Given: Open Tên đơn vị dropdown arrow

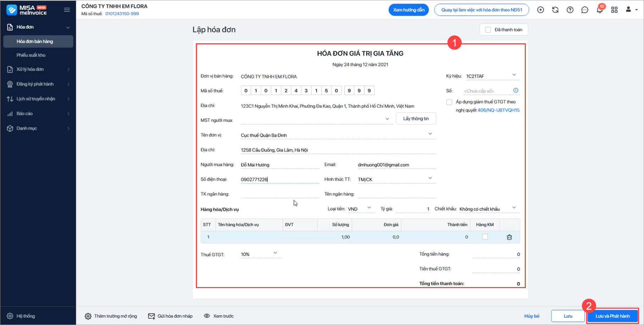Looking at the screenshot, I should (430, 134).
